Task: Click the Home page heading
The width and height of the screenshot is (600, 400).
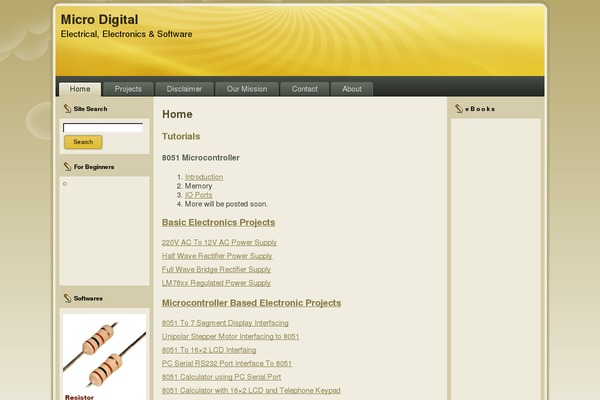Action: point(177,114)
